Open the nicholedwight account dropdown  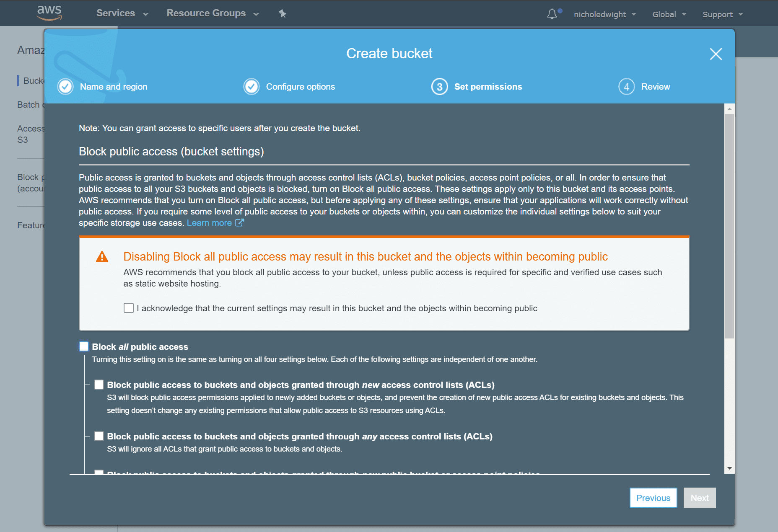(604, 14)
